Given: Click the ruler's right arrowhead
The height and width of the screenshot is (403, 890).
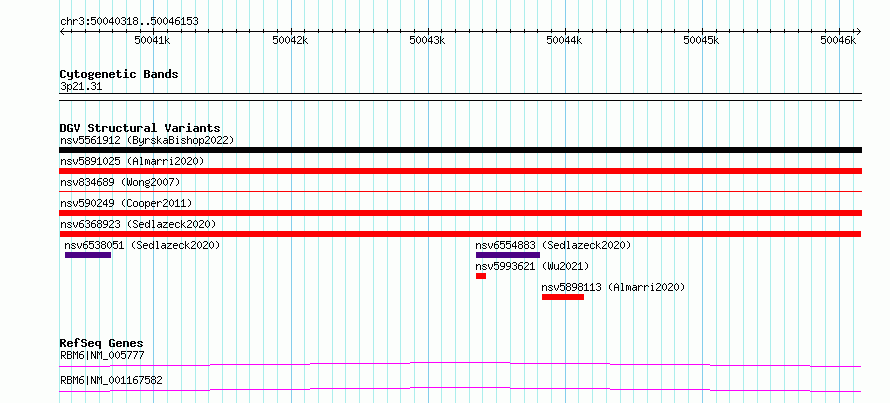Looking at the screenshot, I should pyautogui.click(x=858, y=31).
